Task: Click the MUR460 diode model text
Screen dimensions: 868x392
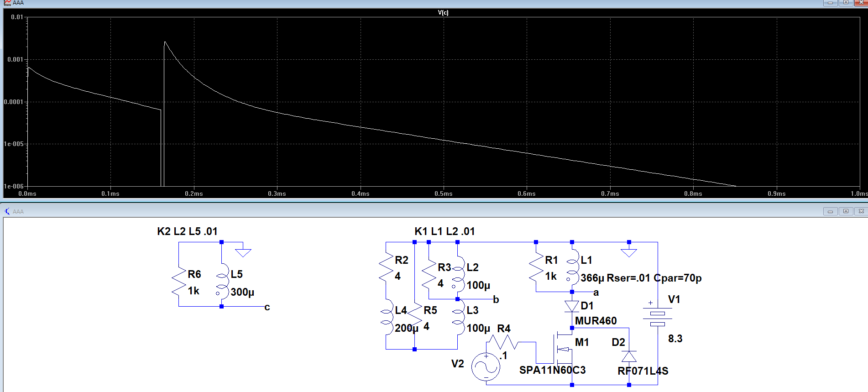Action: click(x=596, y=321)
